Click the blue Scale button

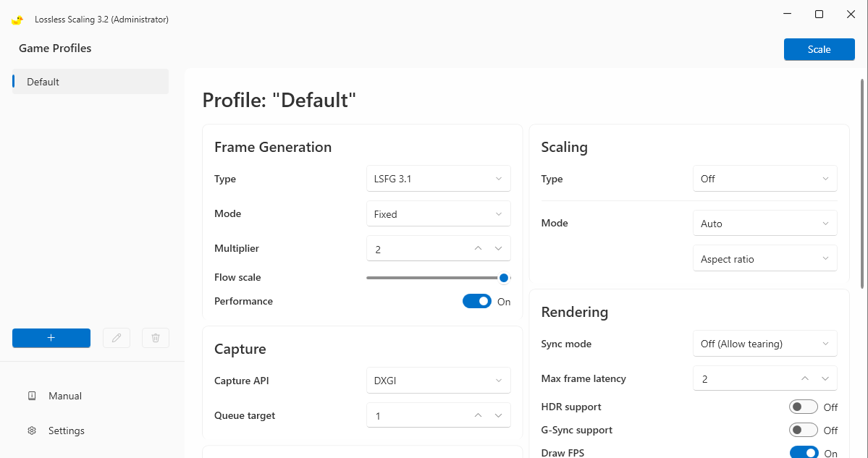[819, 49]
